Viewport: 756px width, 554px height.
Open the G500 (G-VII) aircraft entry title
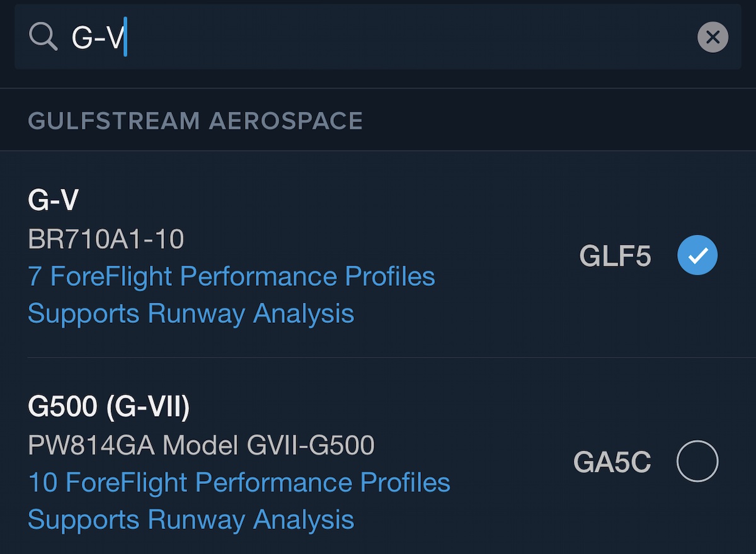(x=109, y=408)
